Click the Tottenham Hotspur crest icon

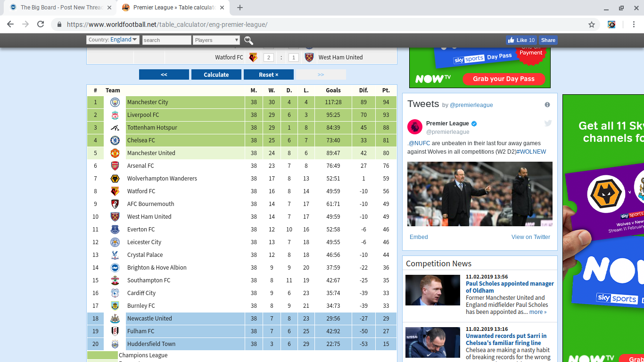tap(115, 128)
